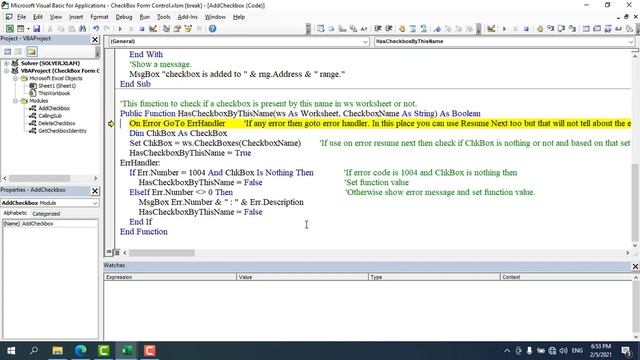Screen dimensions: 640x360
Task: Click the Indent icon in Edit toolbar
Action: (378, 29)
